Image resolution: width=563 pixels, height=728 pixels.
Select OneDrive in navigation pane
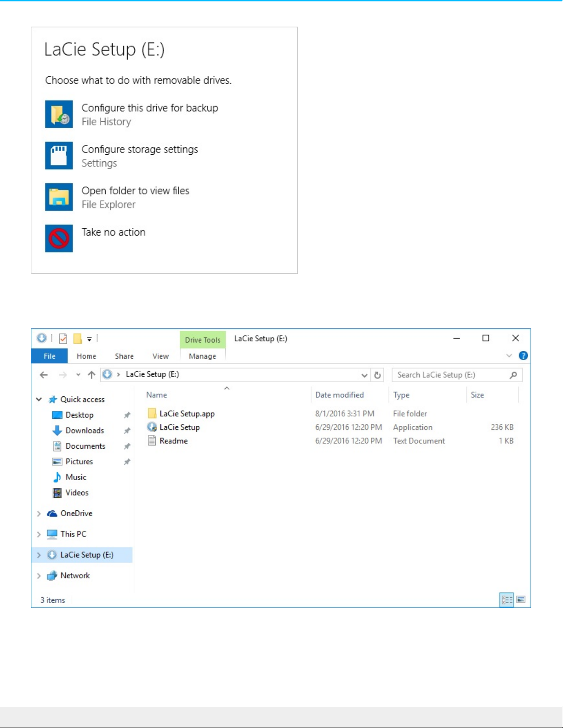point(76,514)
